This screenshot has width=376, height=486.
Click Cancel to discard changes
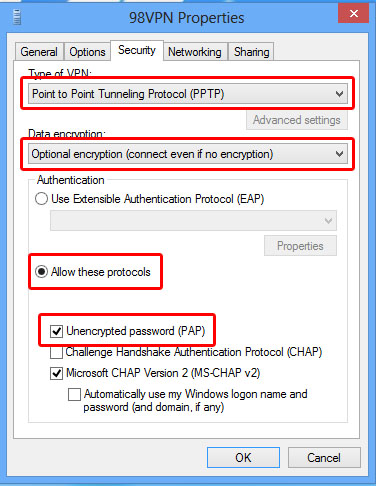[x=324, y=458]
